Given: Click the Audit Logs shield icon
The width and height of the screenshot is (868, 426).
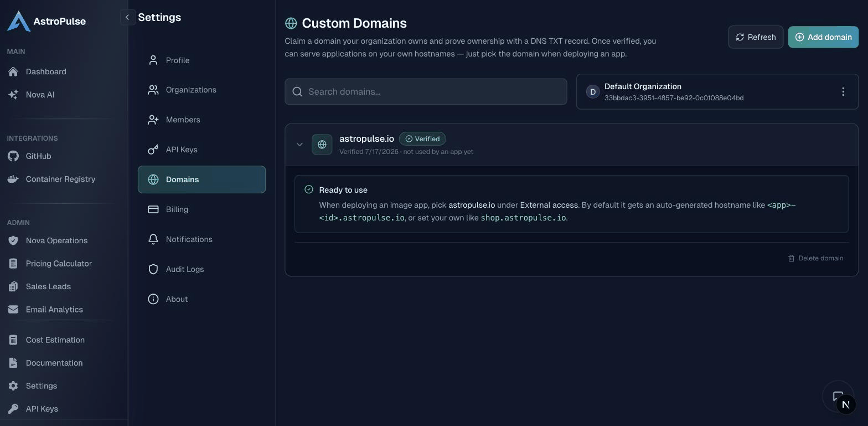Looking at the screenshot, I should (x=153, y=269).
